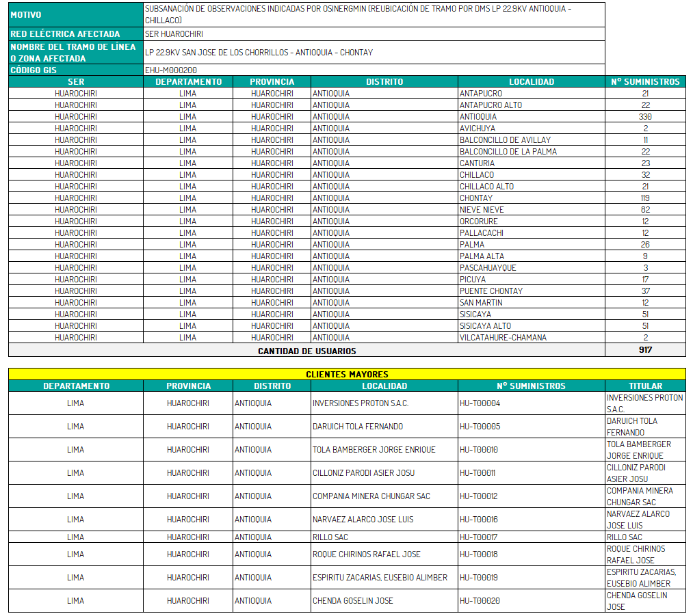
Task: Click the PASCAHUAYQUE locality cell
Action: tap(488, 268)
